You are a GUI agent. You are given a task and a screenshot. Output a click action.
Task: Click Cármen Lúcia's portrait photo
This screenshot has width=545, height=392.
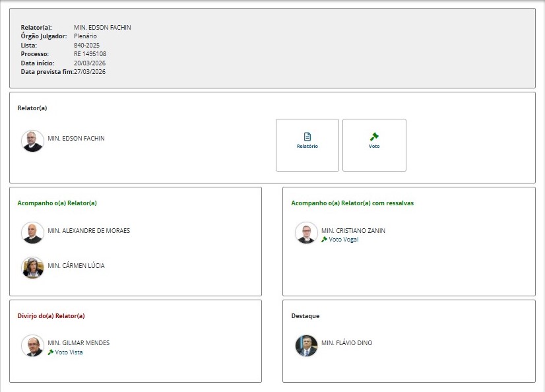[x=32, y=267]
